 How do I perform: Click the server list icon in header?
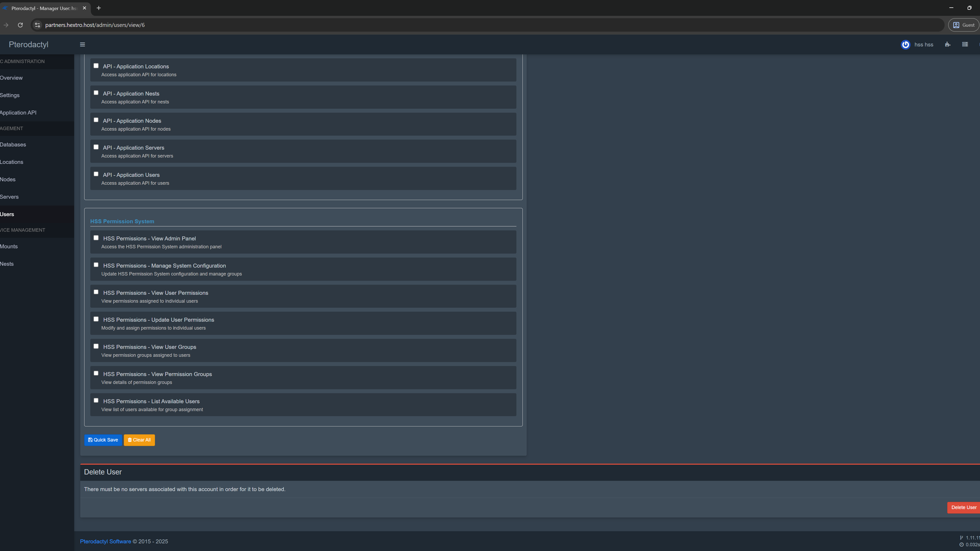point(965,45)
